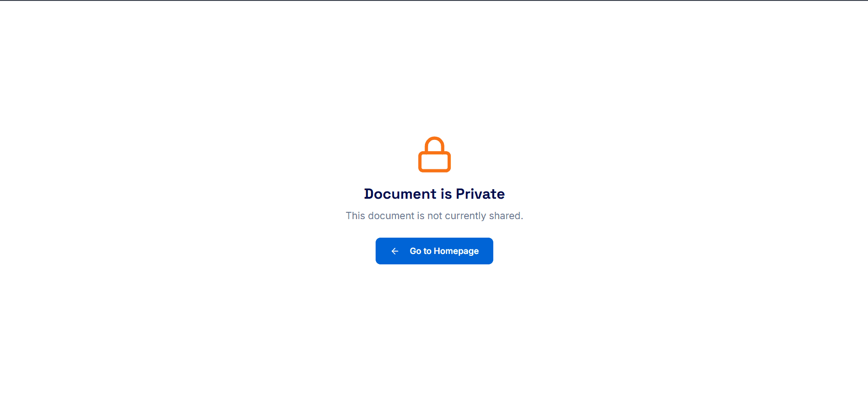
Task: Click the left arrow icon in button
Action: tap(395, 251)
